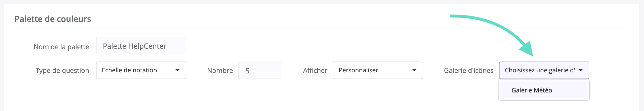Image resolution: width=644 pixels, height=111 pixels.
Task: Click the separator line under the section heading
Action: click(258, 29)
